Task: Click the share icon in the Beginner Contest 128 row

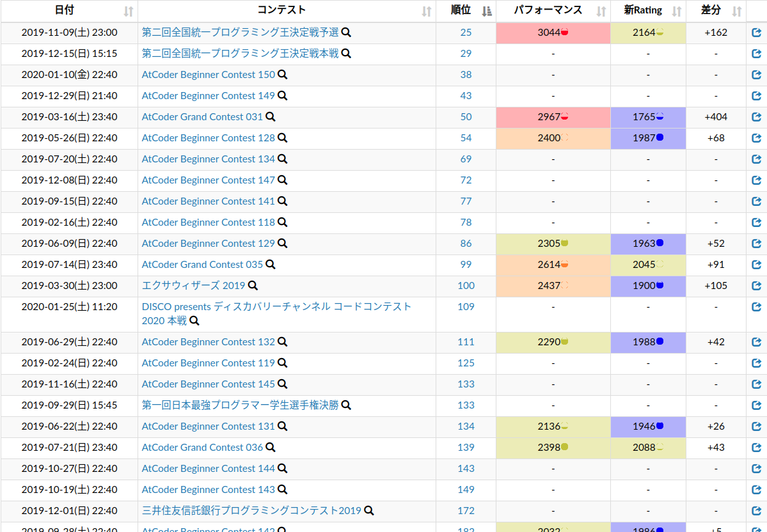Action: click(x=756, y=138)
